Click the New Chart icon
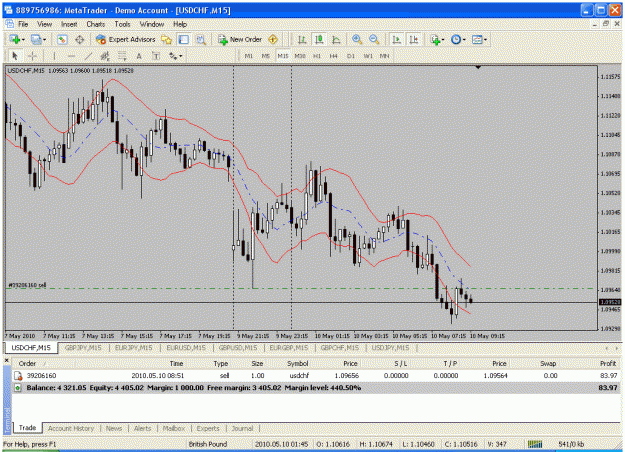The image size is (625, 452). pyautogui.click(x=15, y=39)
